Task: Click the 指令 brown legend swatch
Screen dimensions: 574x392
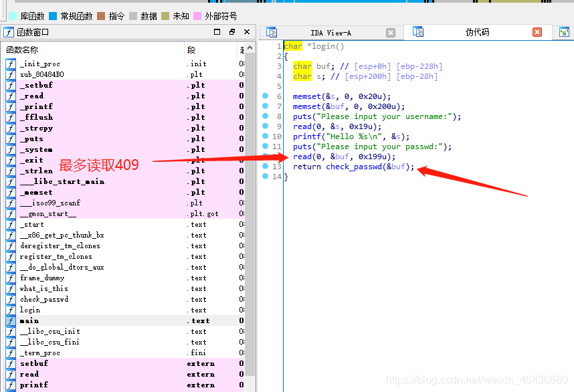Action: 102,16
